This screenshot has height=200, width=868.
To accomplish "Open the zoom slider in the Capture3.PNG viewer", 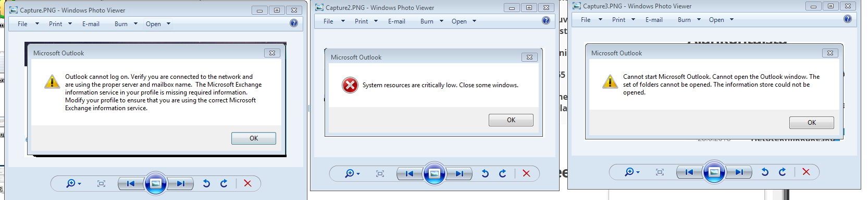I will (x=638, y=172).
